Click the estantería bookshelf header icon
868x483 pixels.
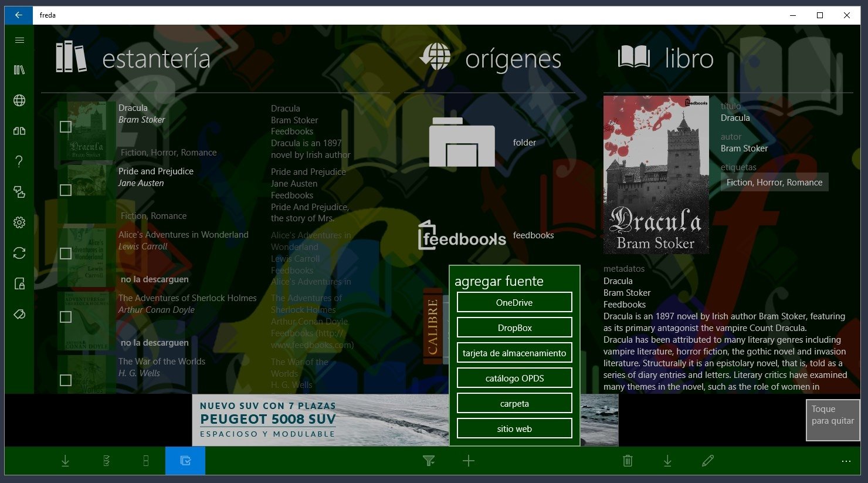click(71, 56)
